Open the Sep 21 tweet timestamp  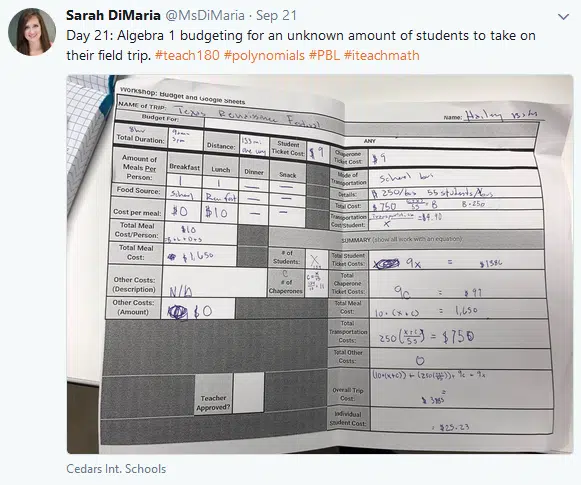click(276, 16)
